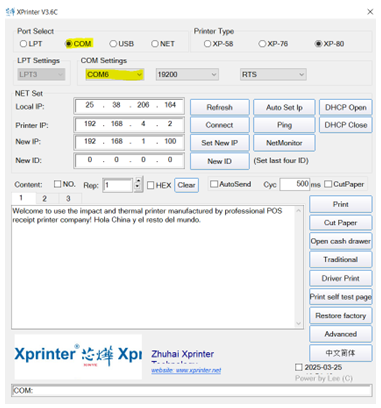Click the Rep count field

[118, 185]
